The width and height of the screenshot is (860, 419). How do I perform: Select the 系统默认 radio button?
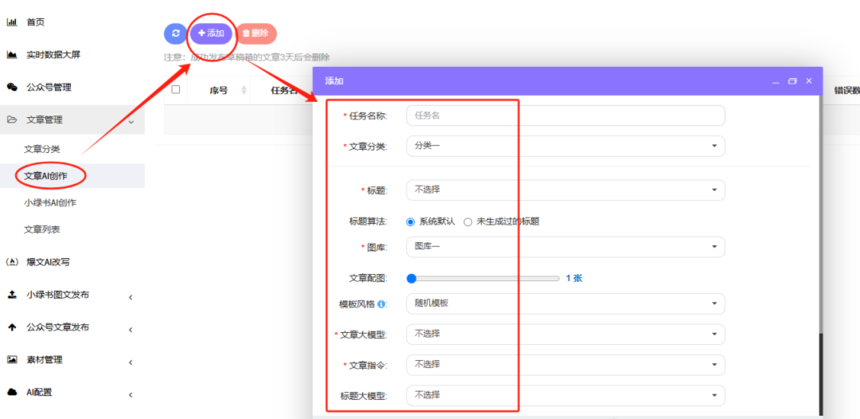[411, 221]
